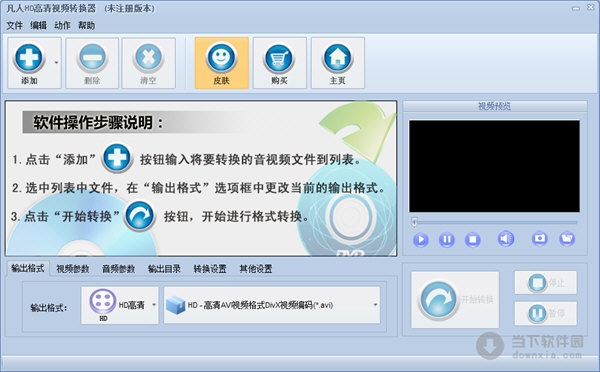Go to 主页 (Home) house icon
600x372 pixels.
[338, 63]
